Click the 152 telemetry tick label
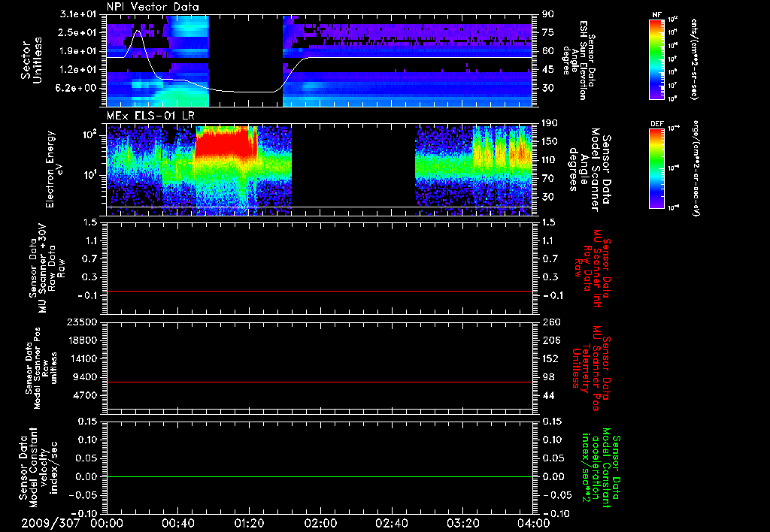770x532 pixels. 550,358
